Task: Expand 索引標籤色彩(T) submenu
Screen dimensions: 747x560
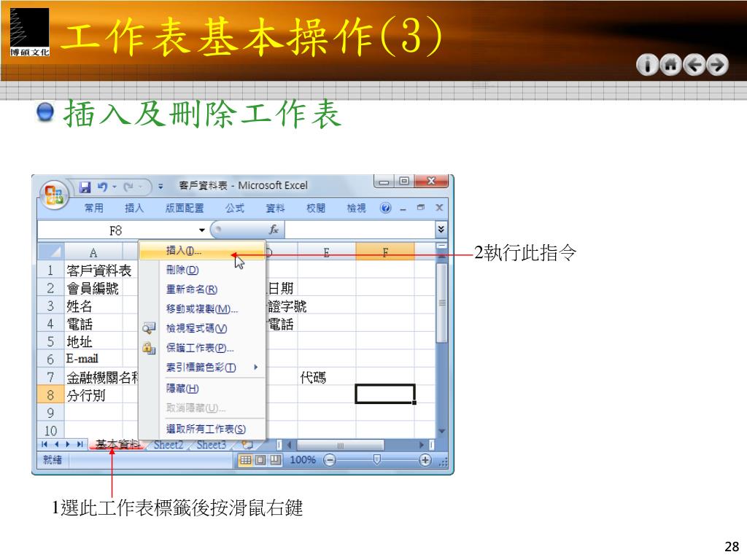Action: (202, 367)
